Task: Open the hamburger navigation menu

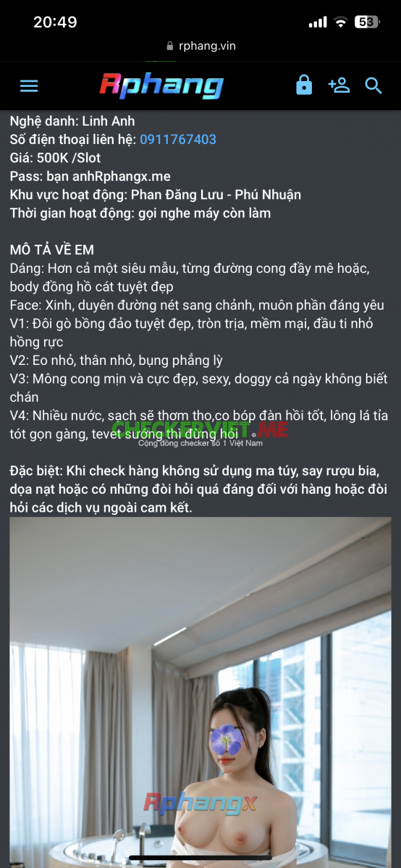Action: point(29,86)
